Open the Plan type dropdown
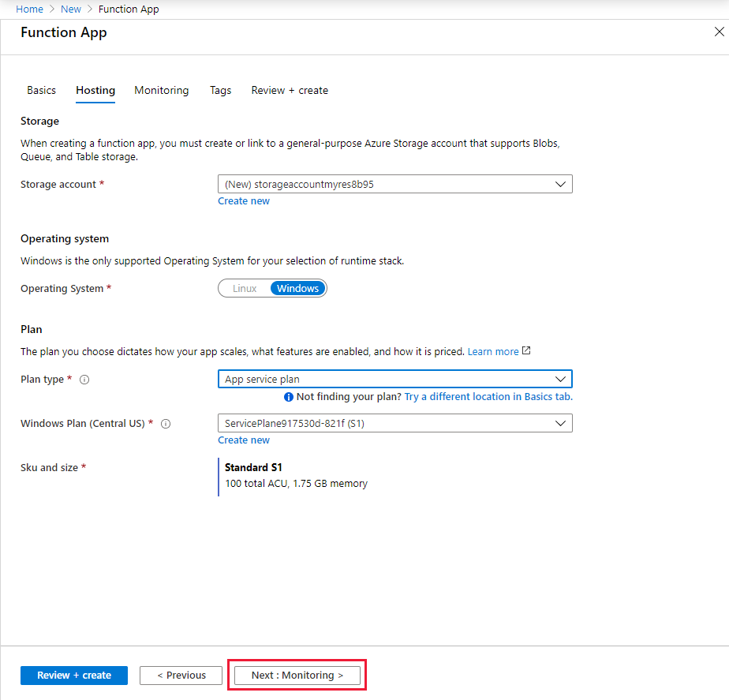Image resolution: width=729 pixels, height=700 pixels. (x=394, y=379)
